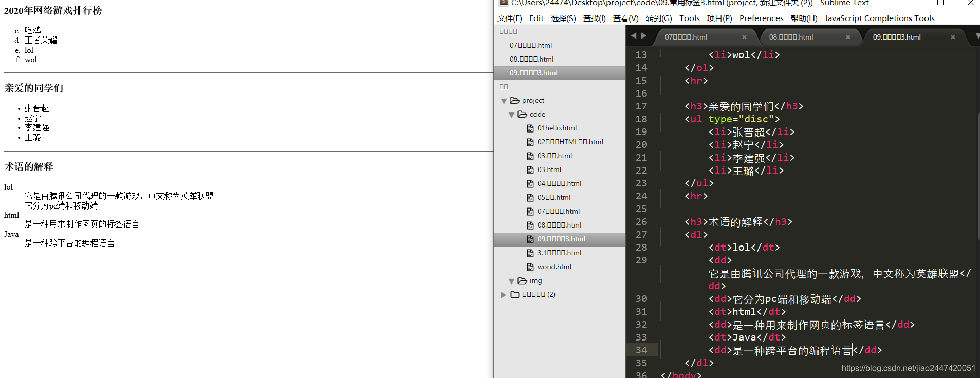Open 03.html in sidebar tree
980x378 pixels.
pos(549,169)
